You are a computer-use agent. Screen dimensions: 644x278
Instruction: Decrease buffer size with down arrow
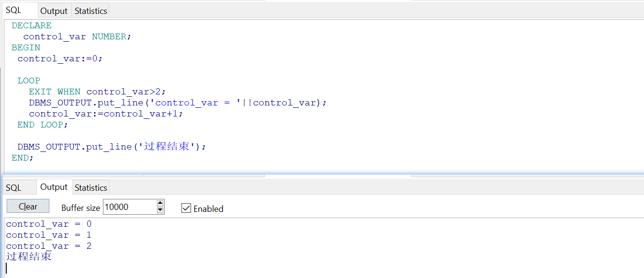(x=160, y=210)
